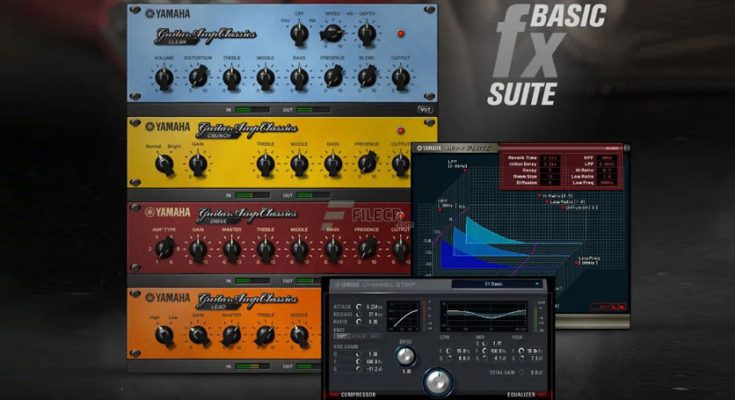Select the Amp Type selector on Drive amp
Image resolution: width=735 pixels, height=400 pixels.
click(x=164, y=250)
